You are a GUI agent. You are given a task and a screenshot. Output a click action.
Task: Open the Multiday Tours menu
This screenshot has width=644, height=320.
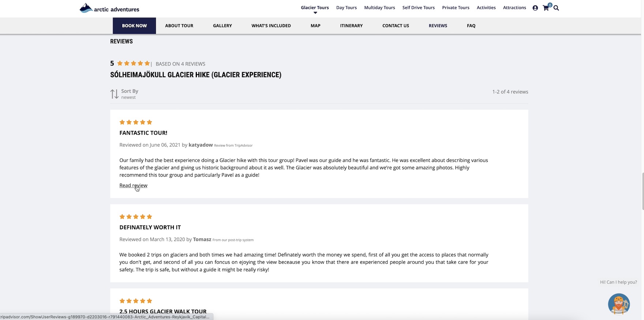coord(379,8)
